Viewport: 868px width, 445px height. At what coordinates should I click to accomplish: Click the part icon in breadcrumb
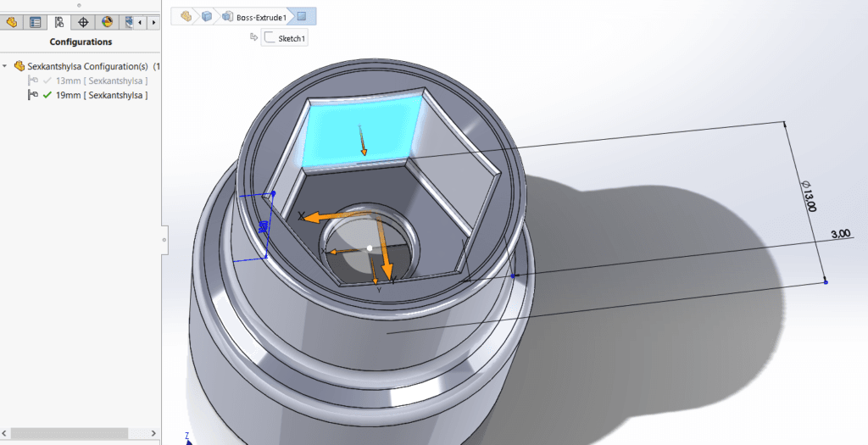pyautogui.click(x=186, y=15)
